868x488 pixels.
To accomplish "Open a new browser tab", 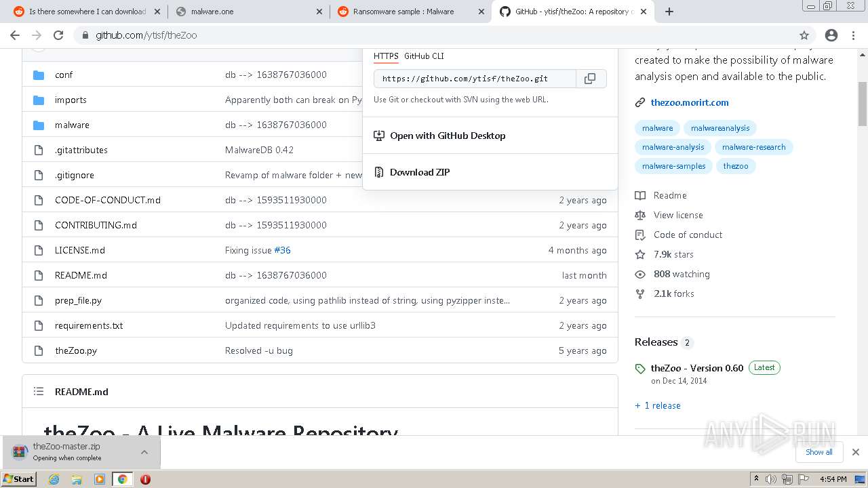I will (669, 12).
